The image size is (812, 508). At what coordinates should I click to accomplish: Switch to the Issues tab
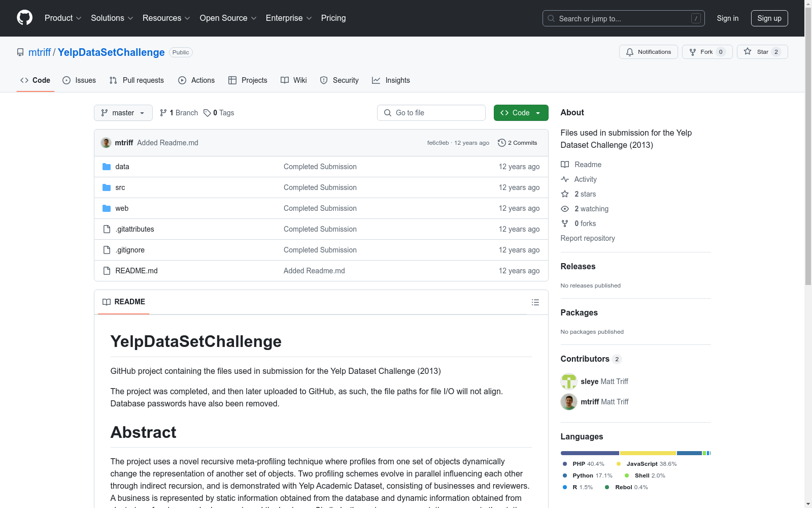point(79,80)
